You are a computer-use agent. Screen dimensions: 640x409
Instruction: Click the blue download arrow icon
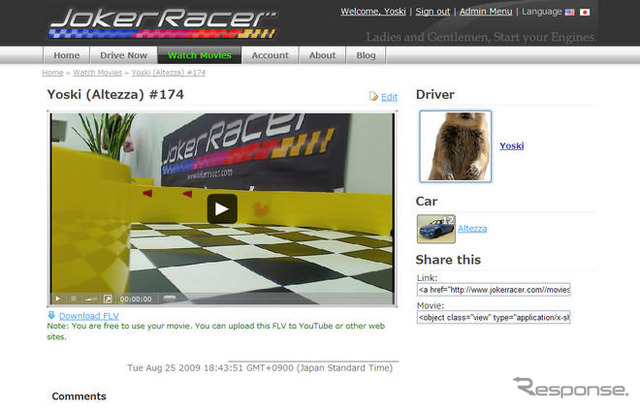click(x=51, y=315)
